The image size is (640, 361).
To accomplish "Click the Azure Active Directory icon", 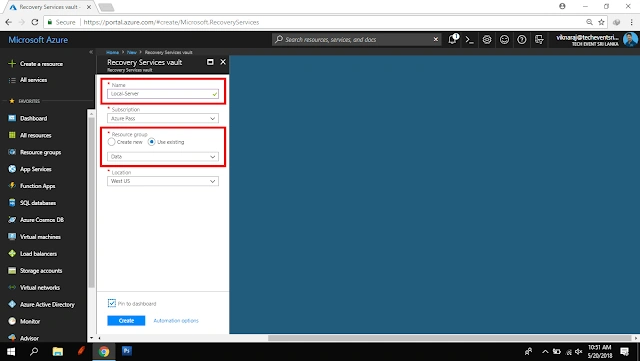I will pos(12,305).
